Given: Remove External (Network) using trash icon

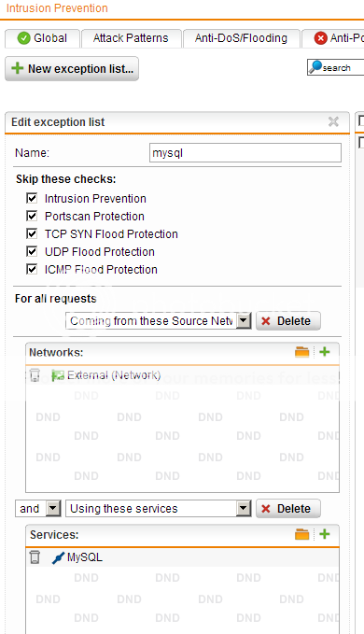Looking at the screenshot, I should (35, 375).
